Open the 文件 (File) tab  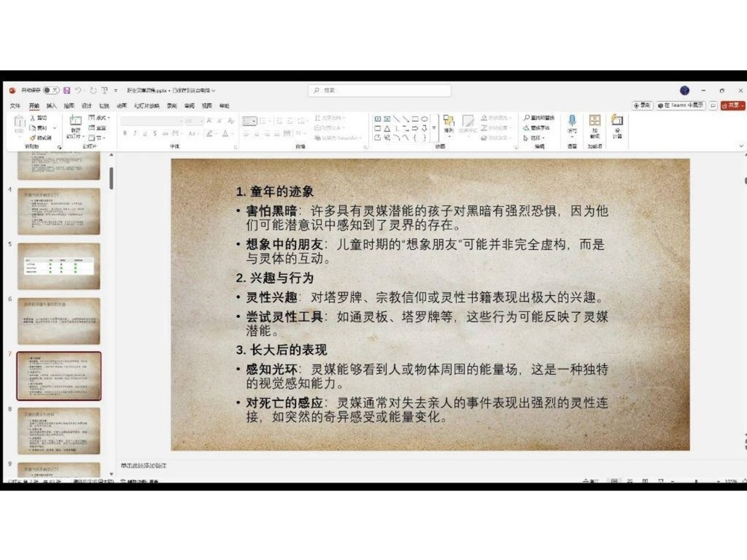click(15, 106)
